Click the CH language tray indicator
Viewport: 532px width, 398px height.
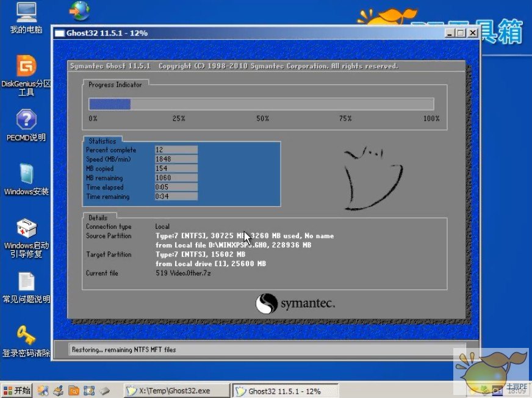pos(497,391)
